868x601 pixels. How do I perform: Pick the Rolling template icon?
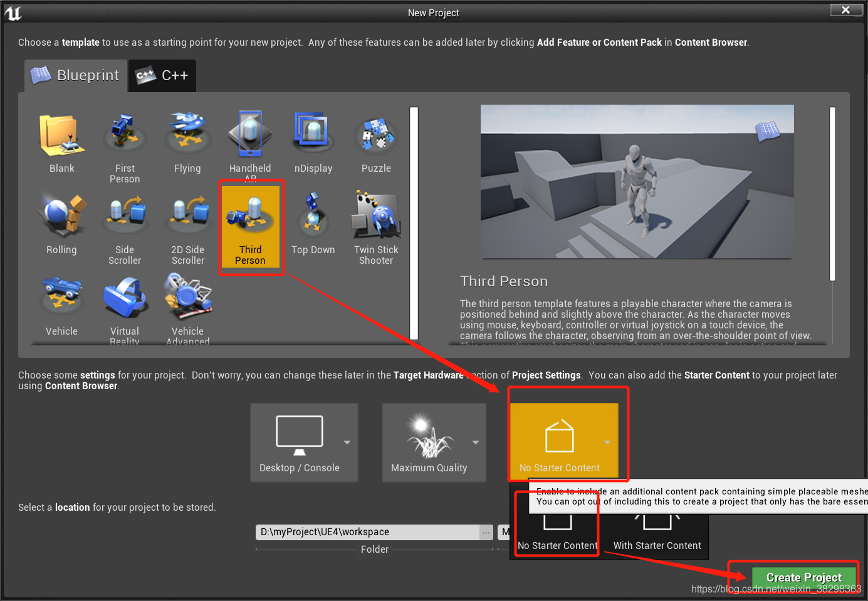click(62, 217)
